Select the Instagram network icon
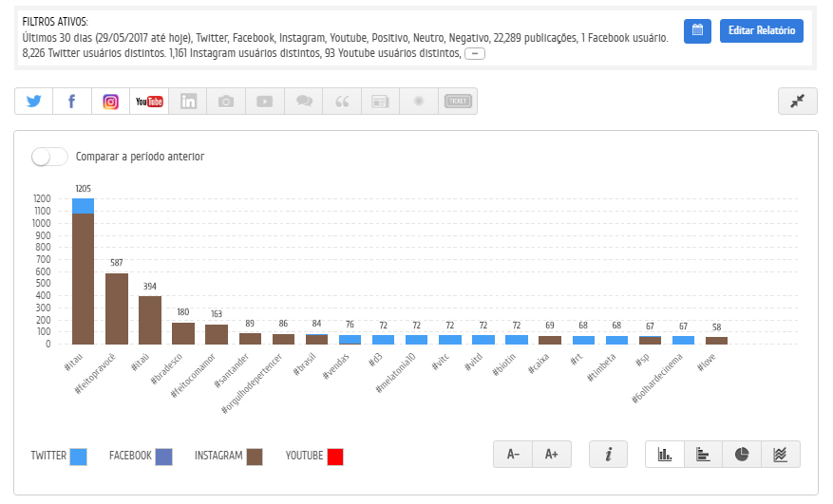This screenshot has height=504, width=833. point(110,101)
